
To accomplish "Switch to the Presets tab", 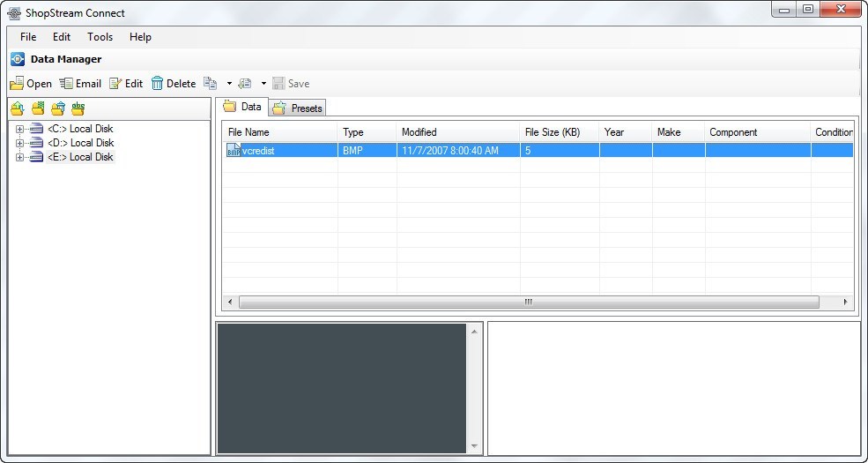I will point(298,108).
